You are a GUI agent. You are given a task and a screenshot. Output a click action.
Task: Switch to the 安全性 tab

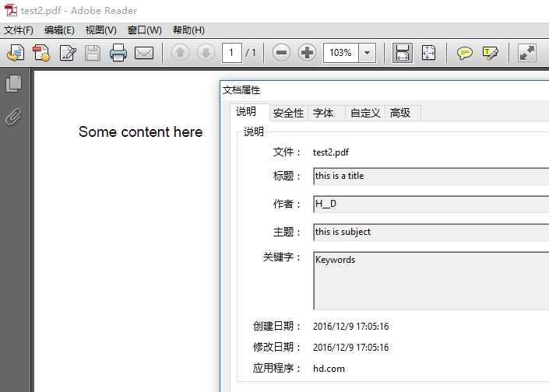click(288, 114)
